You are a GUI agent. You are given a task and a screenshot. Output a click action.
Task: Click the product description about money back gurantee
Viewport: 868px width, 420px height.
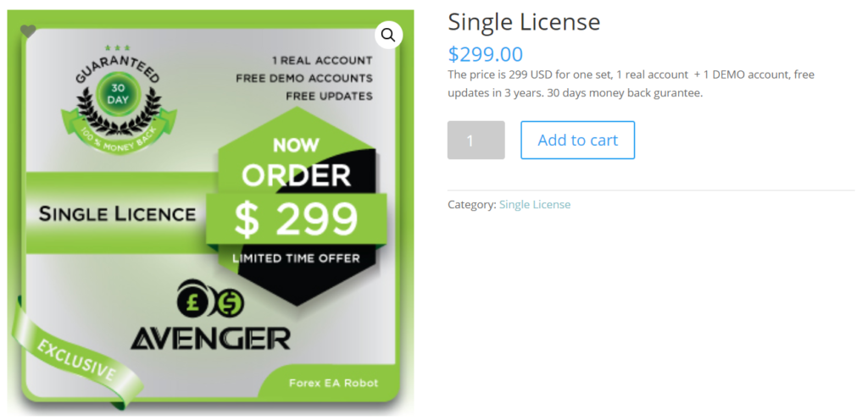click(x=631, y=84)
